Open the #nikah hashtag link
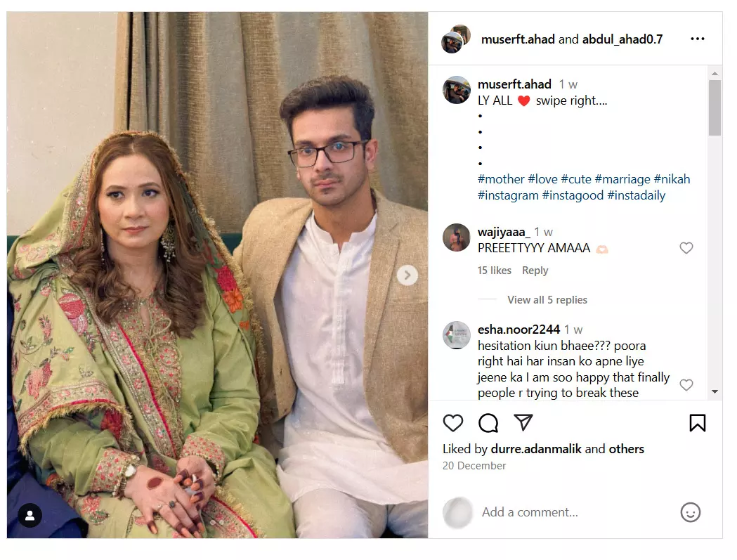This screenshot has height=560, width=737. 672,179
